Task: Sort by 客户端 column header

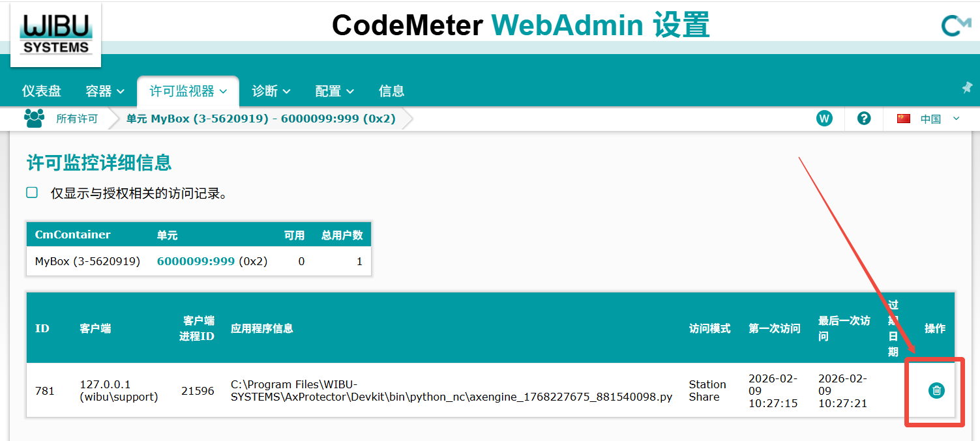Action: (95, 328)
